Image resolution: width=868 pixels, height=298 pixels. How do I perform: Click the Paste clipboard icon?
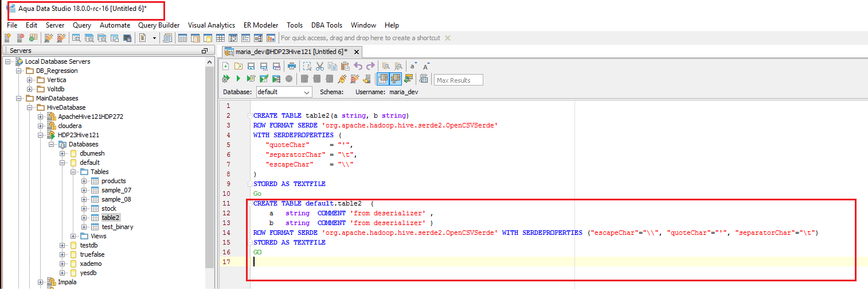tap(345, 66)
